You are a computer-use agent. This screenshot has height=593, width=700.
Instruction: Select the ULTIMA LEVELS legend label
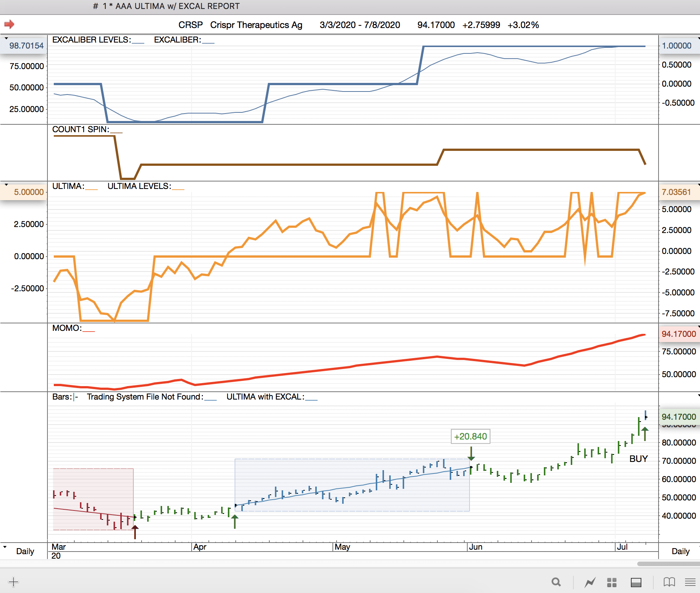[139, 186]
